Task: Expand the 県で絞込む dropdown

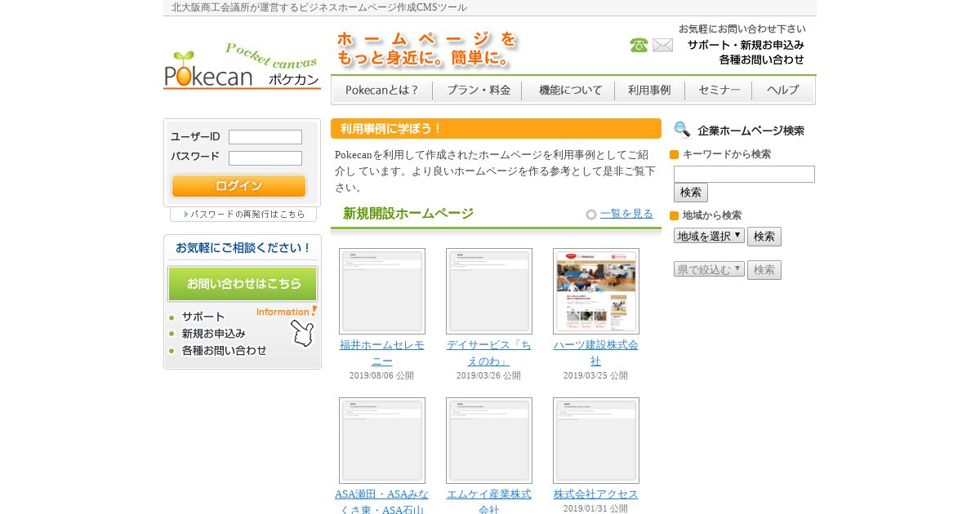Action: [x=709, y=269]
